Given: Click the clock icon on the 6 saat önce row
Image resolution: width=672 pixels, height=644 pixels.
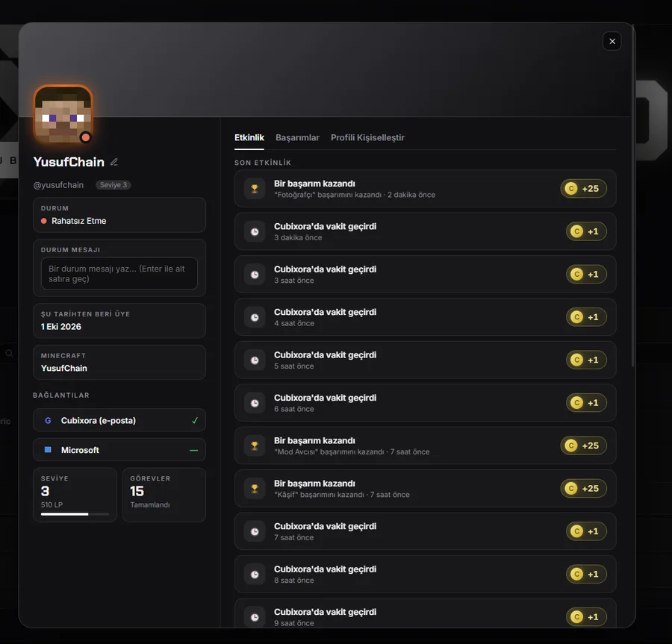Looking at the screenshot, I should [255, 402].
